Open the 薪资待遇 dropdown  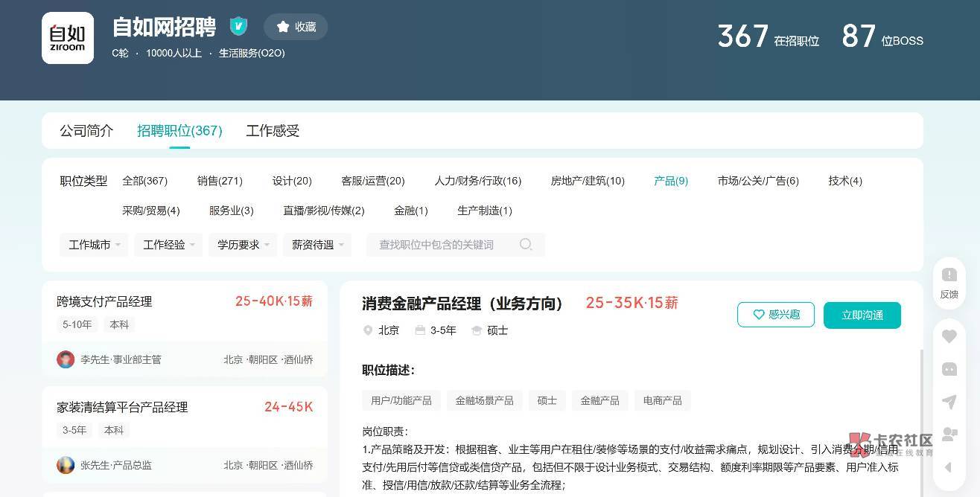(317, 245)
